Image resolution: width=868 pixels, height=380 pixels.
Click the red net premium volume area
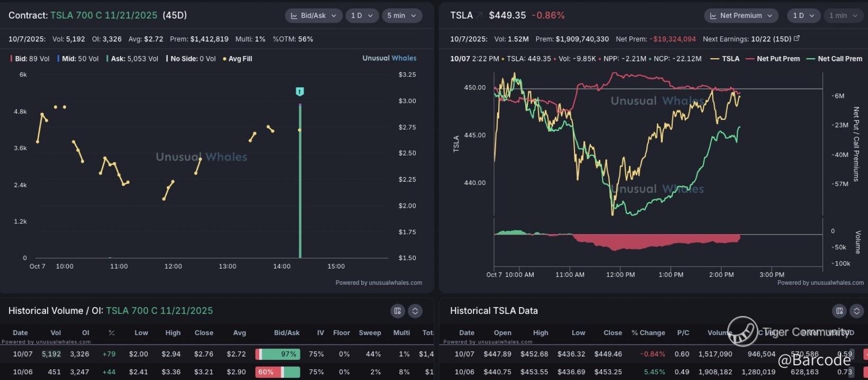point(656,241)
